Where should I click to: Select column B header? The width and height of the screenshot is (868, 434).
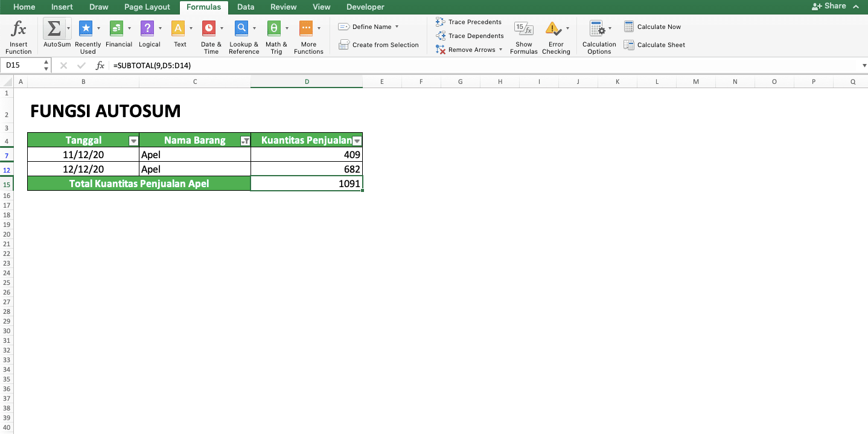click(x=83, y=81)
